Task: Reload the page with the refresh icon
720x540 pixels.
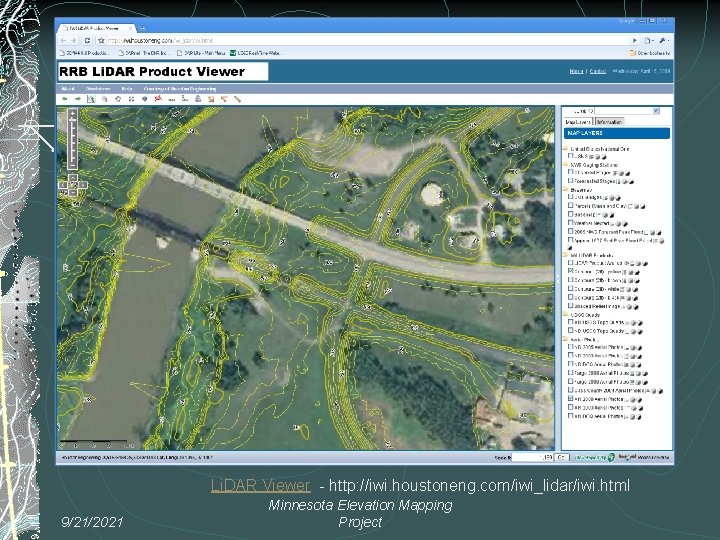Action: 87,40
